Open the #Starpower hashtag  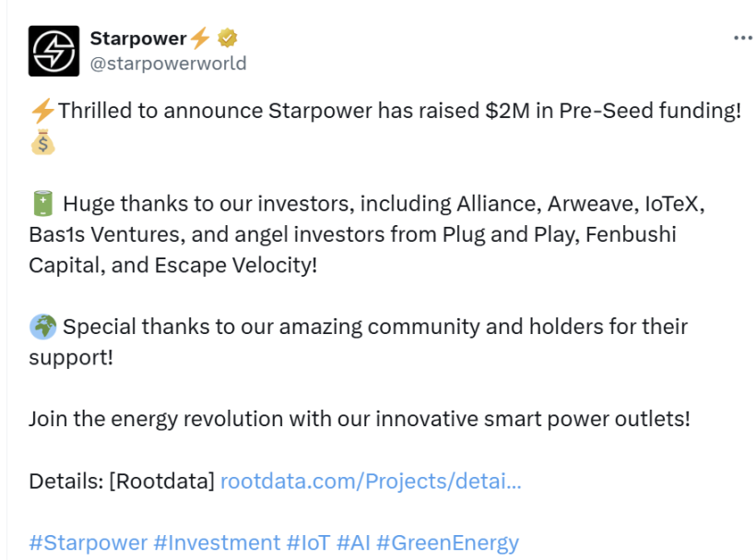point(88,542)
